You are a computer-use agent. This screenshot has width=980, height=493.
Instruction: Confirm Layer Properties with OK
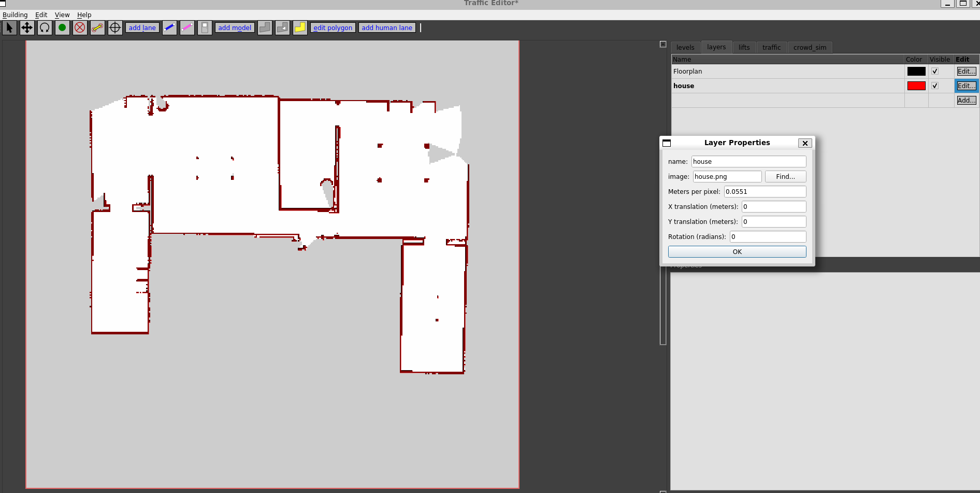pos(737,252)
